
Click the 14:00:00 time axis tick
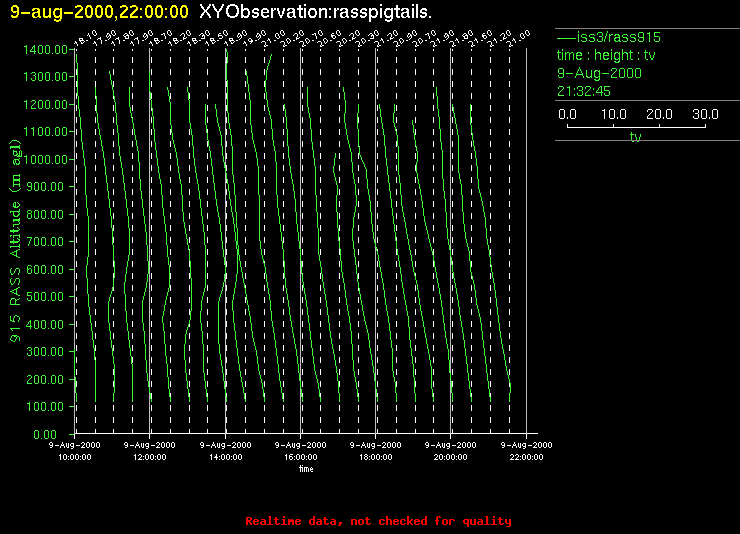point(225,455)
